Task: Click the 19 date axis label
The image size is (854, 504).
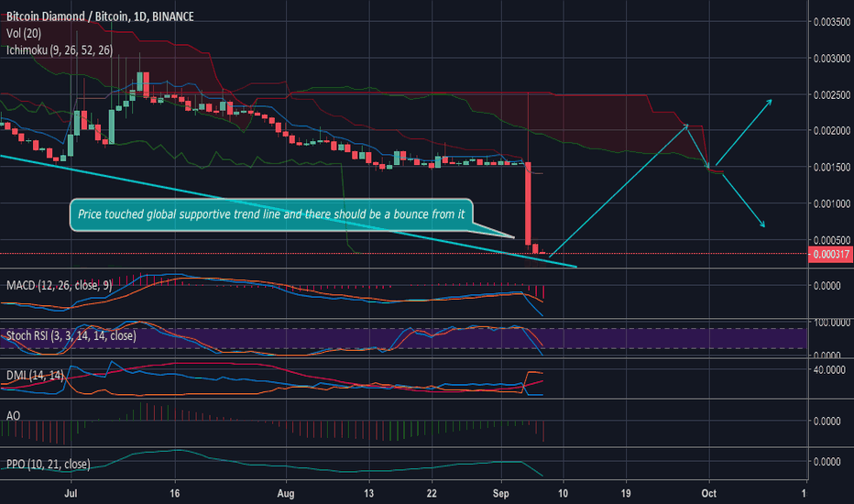Action: 626,493
